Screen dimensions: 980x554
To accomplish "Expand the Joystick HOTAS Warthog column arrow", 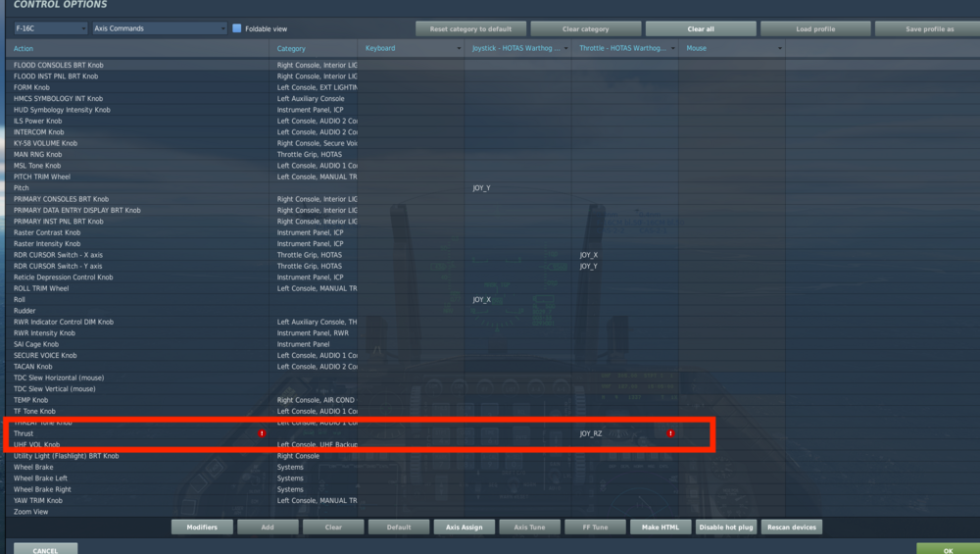I will pos(565,48).
